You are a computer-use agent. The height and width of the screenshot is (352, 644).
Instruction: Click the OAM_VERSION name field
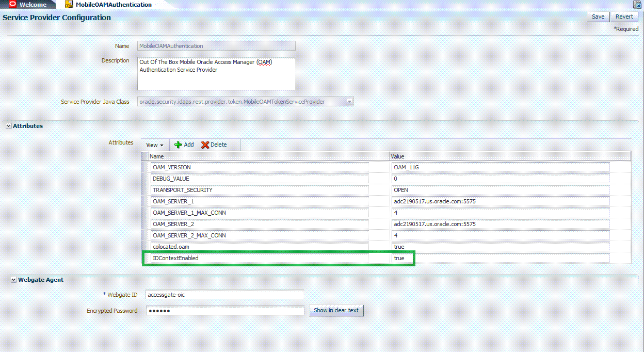(260, 167)
